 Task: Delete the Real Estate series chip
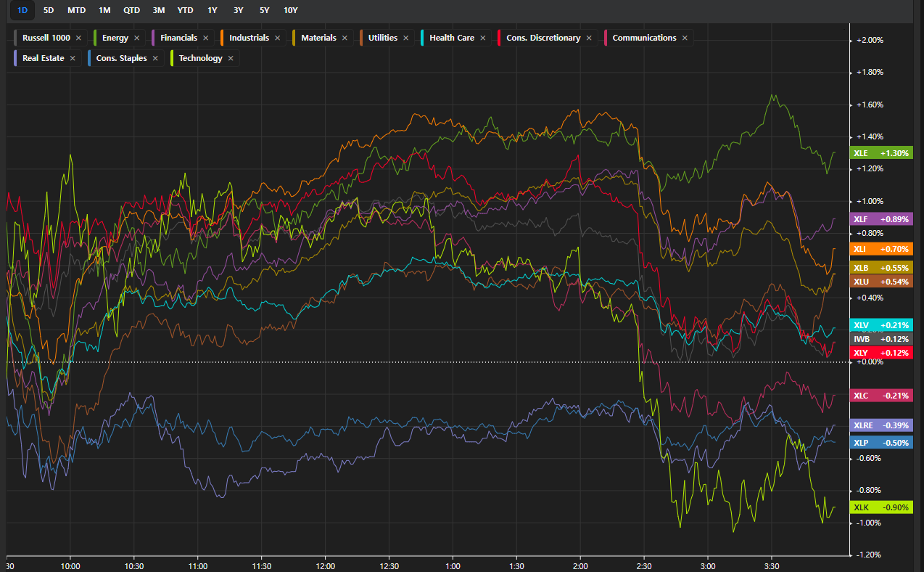click(x=73, y=58)
